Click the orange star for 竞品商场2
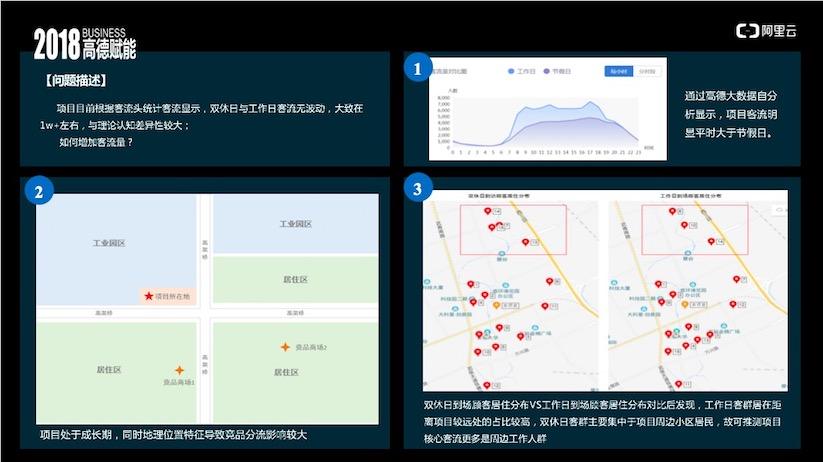The width and height of the screenshot is (823, 462). [285, 347]
